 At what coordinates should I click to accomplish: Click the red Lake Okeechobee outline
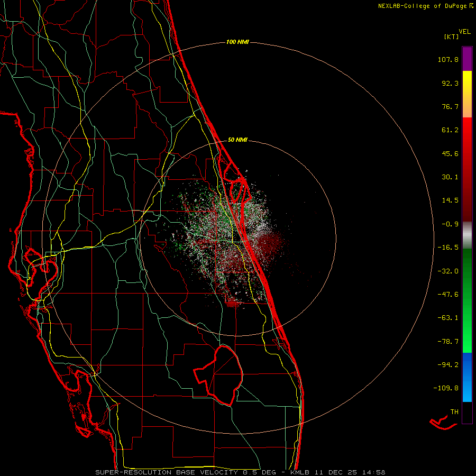coord(218,375)
